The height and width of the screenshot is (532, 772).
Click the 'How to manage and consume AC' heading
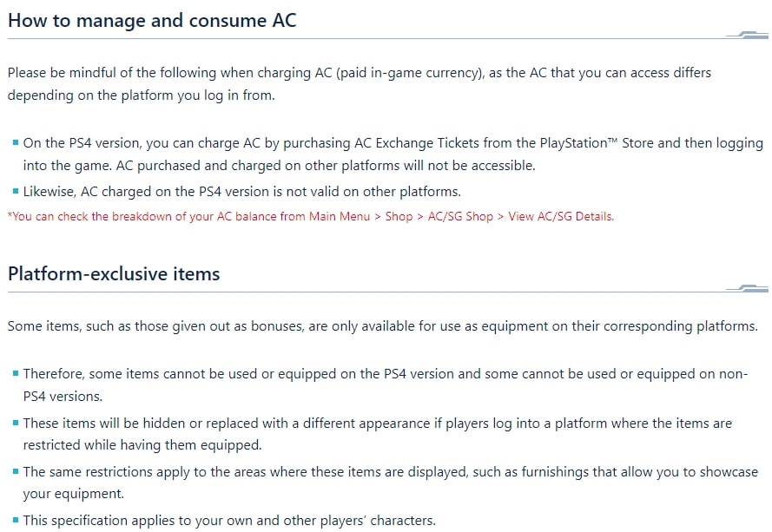point(152,21)
